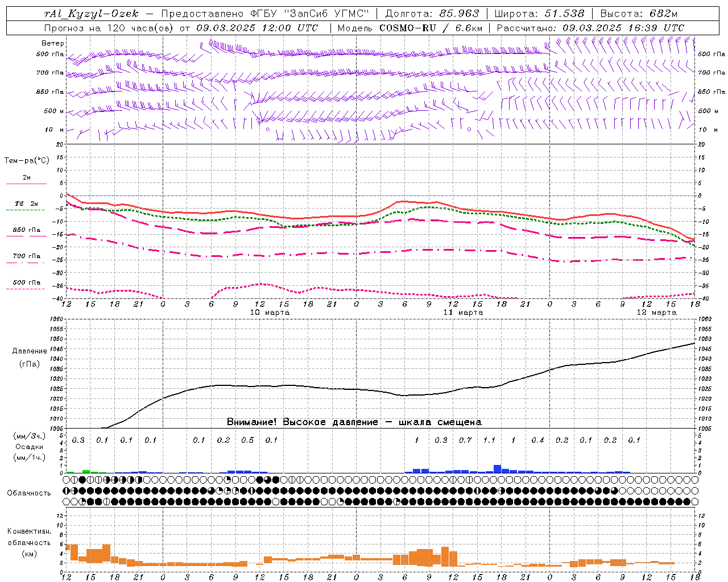
Task: Click the Тем-ра(°C) axis label
Action: [x=27, y=161]
